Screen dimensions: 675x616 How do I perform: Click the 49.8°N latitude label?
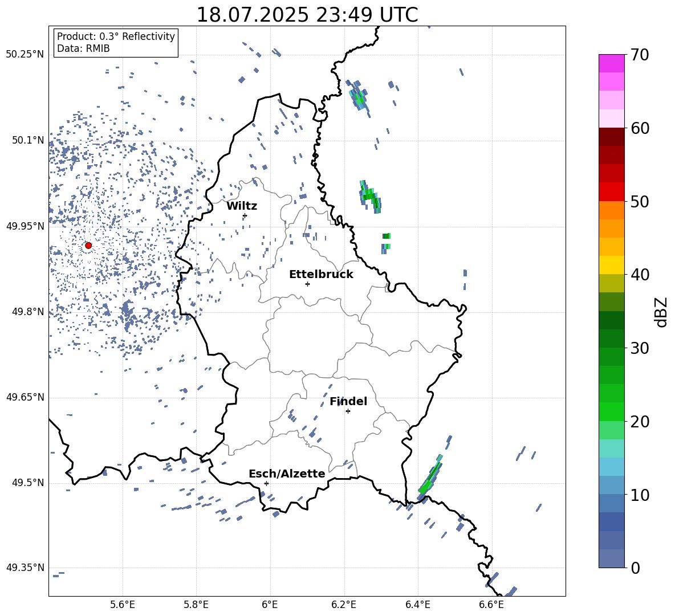click(28, 312)
